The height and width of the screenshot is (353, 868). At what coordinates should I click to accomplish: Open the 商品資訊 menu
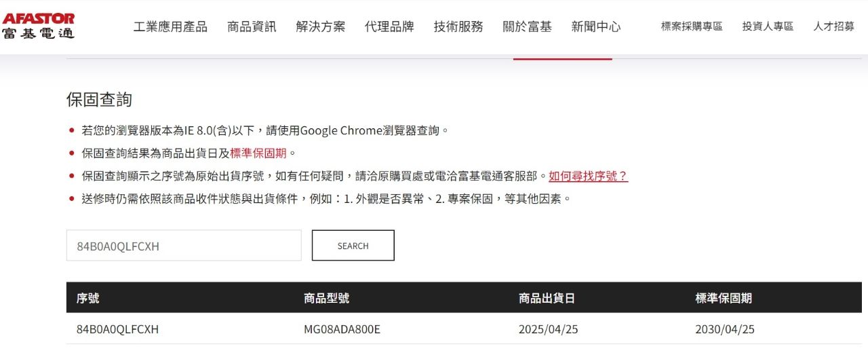point(252,26)
